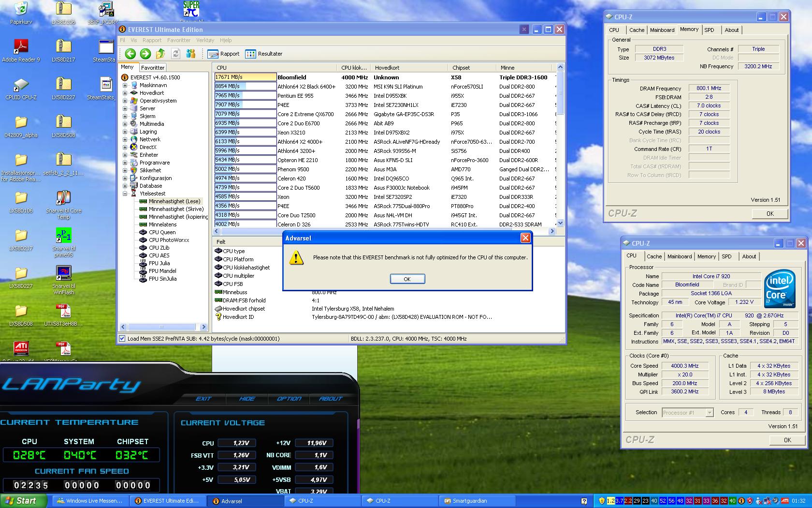Switch to Cache tab in lower CPU-Z window
Image resolution: width=812 pixels, height=508 pixels.
click(654, 256)
